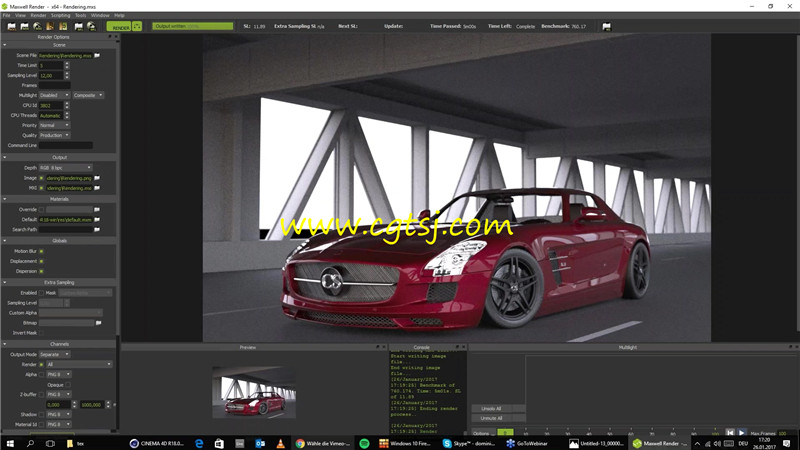Open VLC media player from taskbar
The height and width of the screenshot is (450, 800).
(x=280, y=443)
